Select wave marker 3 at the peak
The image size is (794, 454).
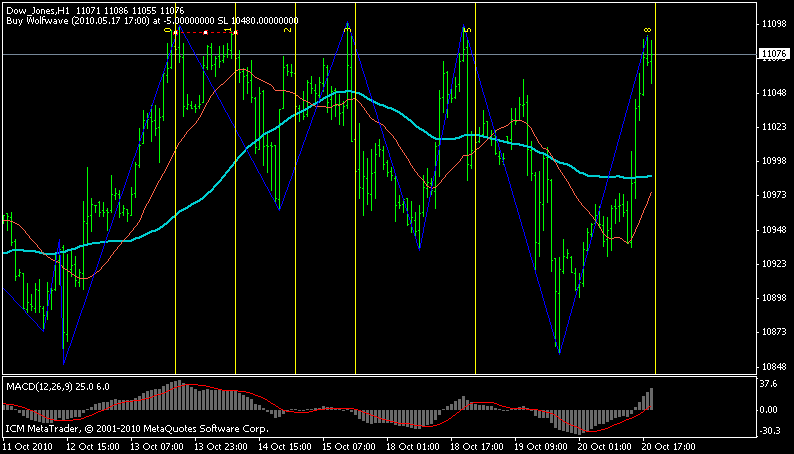[x=348, y=31]
